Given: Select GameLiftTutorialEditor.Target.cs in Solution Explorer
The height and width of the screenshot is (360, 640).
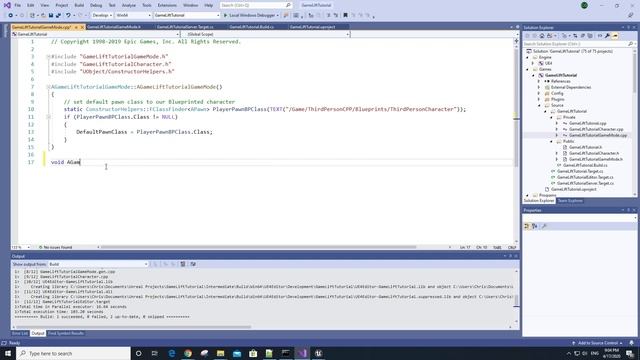Looking at the screenshot, I should click(x=585, y=177).
